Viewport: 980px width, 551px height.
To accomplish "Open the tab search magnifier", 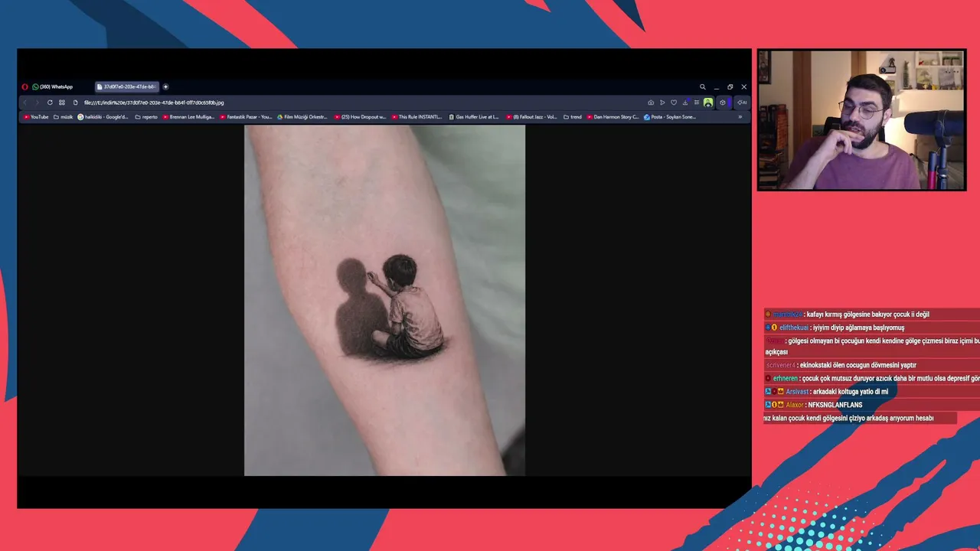I will coord(702,87).
